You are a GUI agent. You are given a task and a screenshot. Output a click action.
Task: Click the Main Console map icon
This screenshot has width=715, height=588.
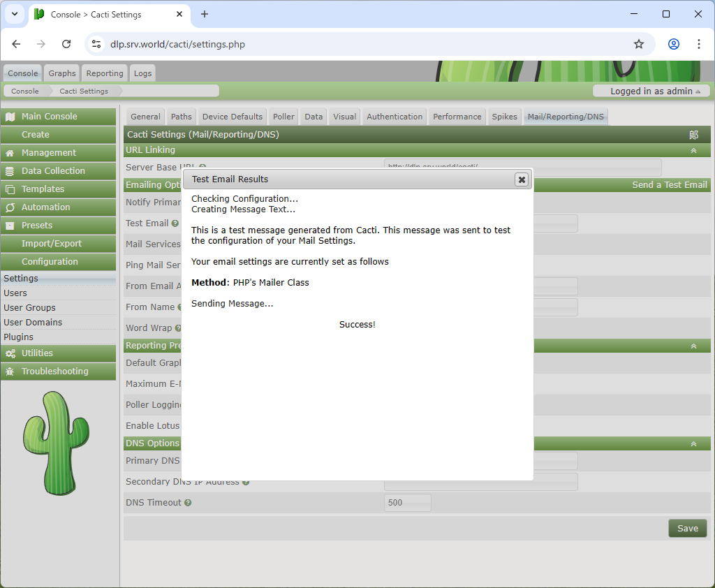point(10,117)
